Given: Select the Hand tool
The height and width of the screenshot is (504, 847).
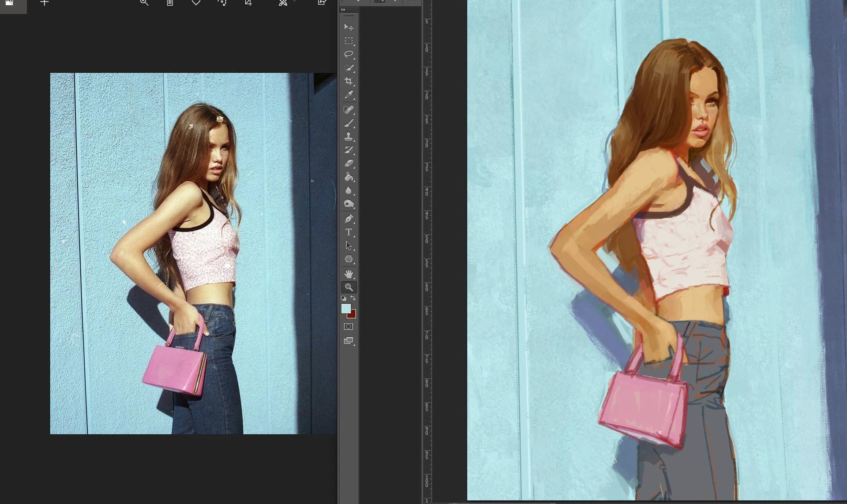Looking at the screenshot, I should [348, 274].
